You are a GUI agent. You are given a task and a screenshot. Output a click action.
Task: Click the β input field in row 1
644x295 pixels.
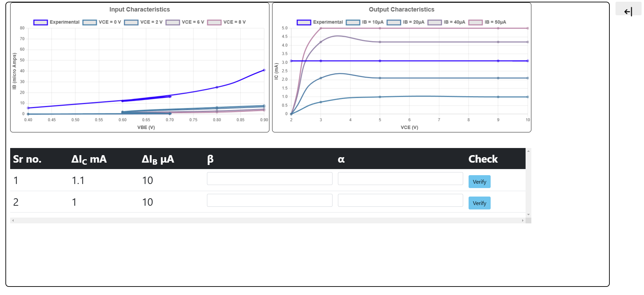[269, 179]
